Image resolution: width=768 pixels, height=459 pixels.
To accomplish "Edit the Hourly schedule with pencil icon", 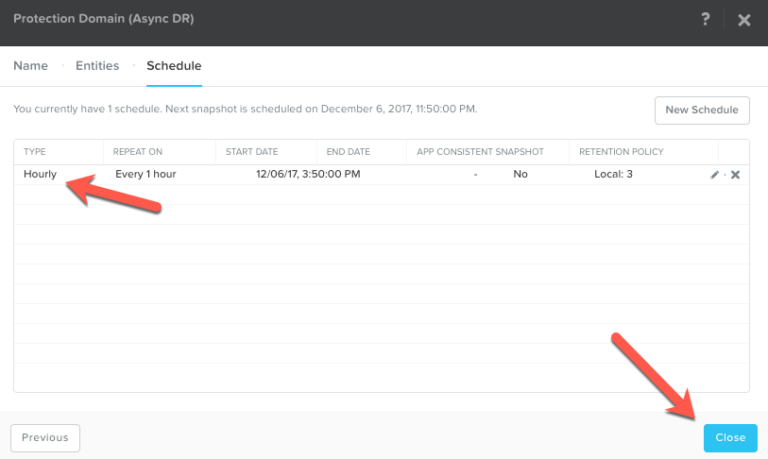I will 715,174.
